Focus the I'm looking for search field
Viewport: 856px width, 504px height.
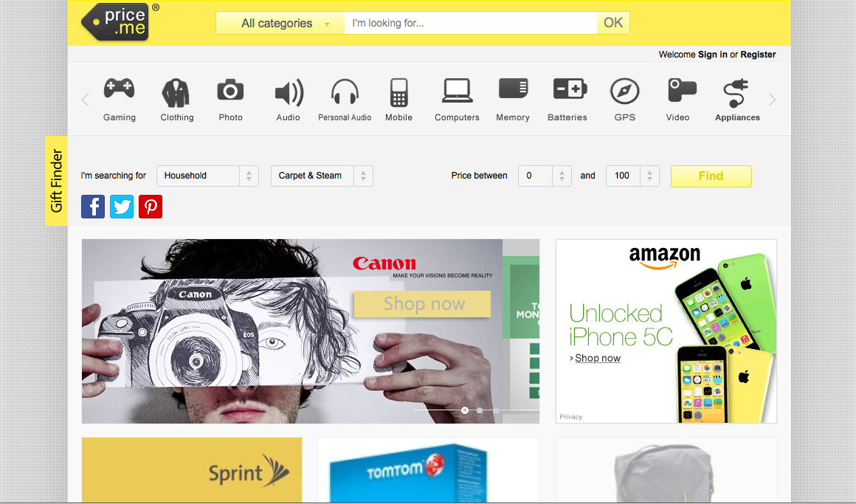point(471,23)
